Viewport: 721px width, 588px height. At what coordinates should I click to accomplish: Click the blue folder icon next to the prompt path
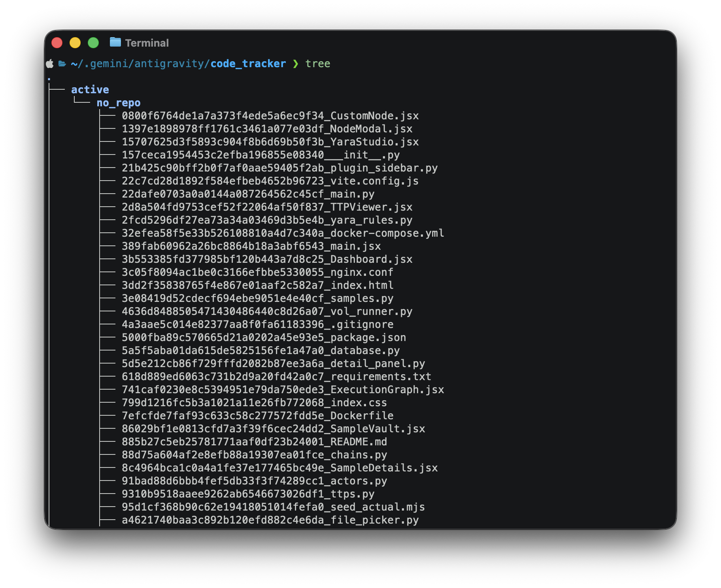pyautogui.click(x=62, y=64)
